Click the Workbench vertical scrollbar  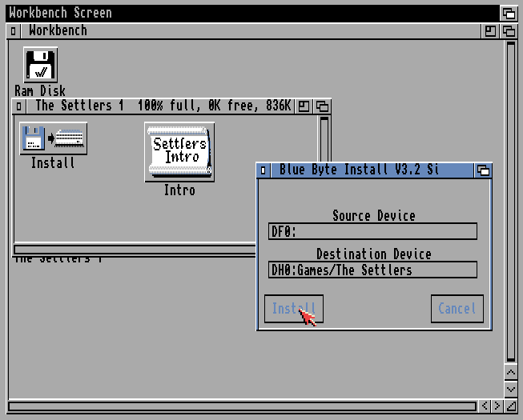click(511, 202)
